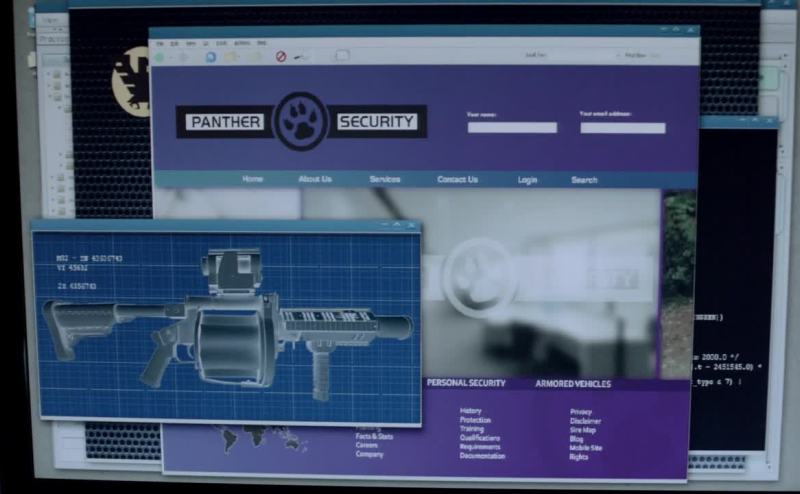This screenshot has width=800, height=494.
Task: Click the Facts & Stats footer link
Action: point(374,436)
